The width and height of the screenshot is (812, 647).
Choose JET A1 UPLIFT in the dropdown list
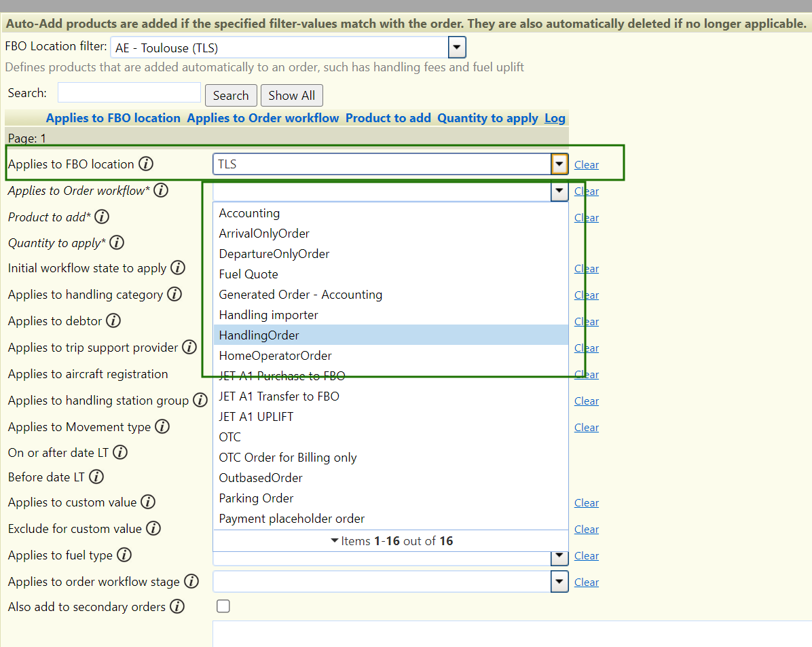256,417
